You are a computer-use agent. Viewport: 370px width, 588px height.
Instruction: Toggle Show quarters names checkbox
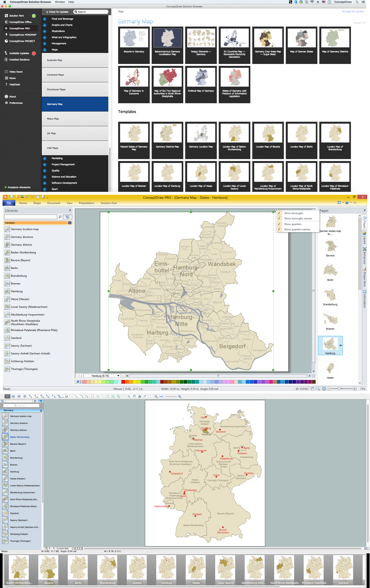(x=279, y=229)
